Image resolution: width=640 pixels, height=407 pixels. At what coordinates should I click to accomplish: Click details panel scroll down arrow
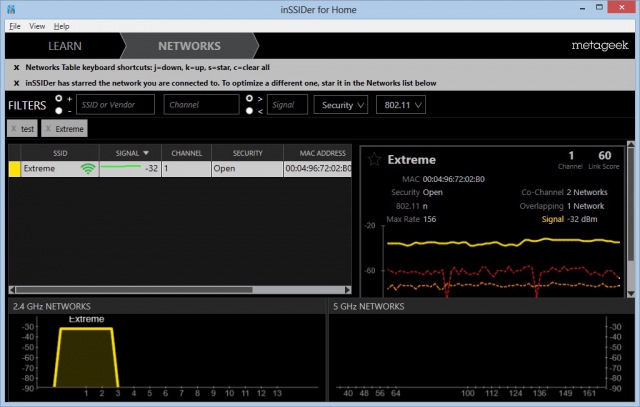pyautogui.click(x=631, y=294)
